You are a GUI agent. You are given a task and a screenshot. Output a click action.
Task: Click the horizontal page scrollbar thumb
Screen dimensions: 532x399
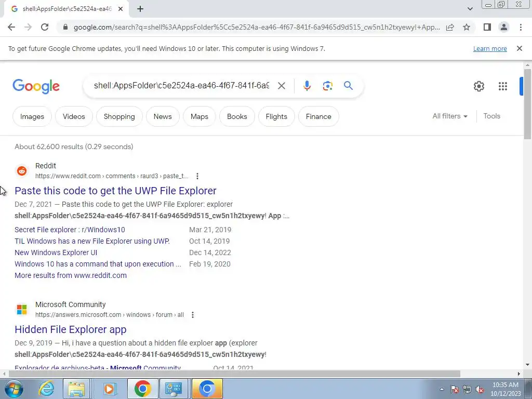tap(234, 374)
